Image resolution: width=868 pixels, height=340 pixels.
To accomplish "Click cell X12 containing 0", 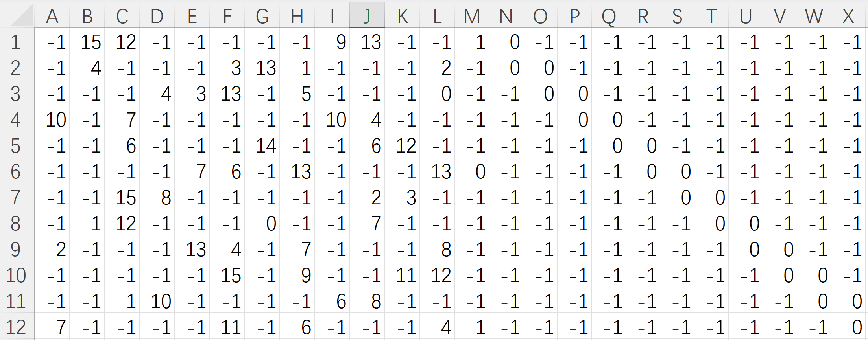I will click(x=848, y=327).
